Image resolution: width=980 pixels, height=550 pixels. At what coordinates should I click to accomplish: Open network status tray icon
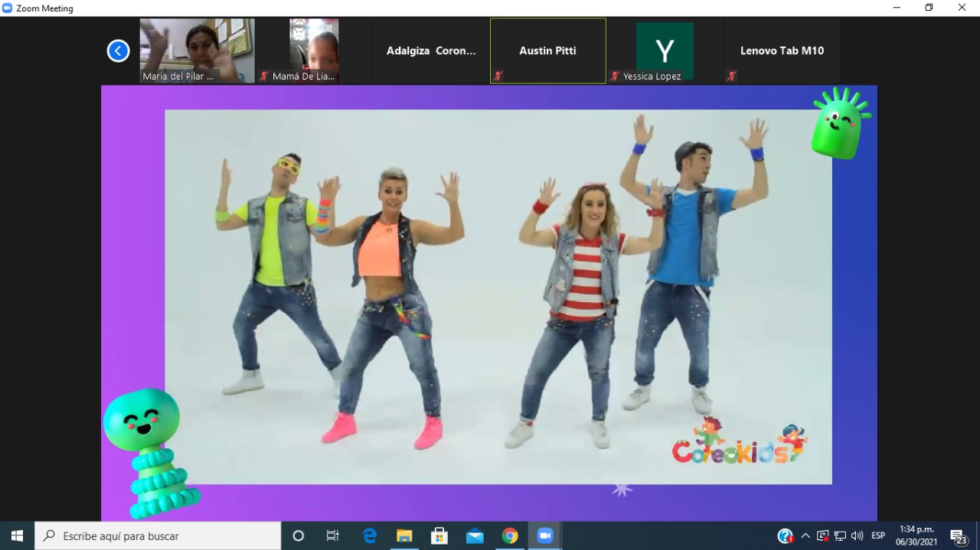841,535
